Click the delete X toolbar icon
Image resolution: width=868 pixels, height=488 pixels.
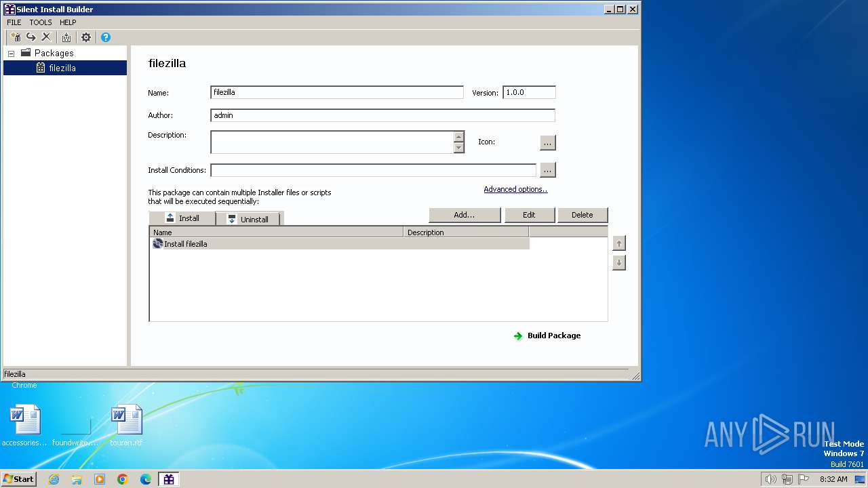[x=46, y=37]
